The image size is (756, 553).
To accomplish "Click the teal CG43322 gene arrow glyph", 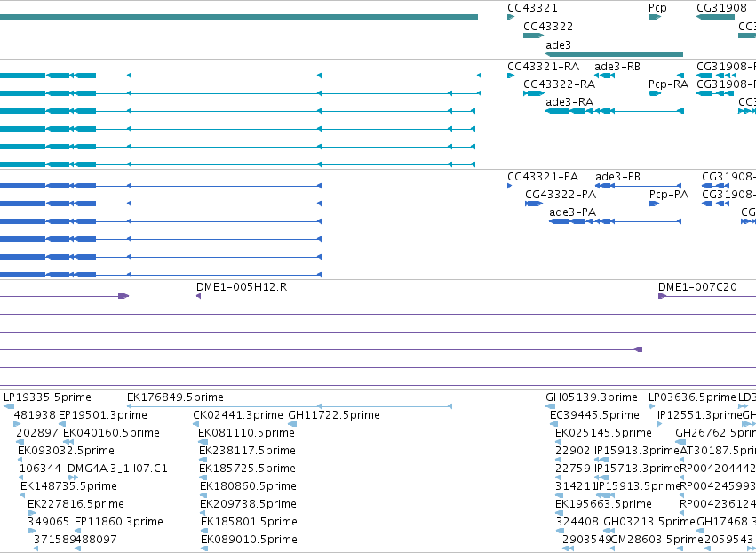I will point(533,36).
